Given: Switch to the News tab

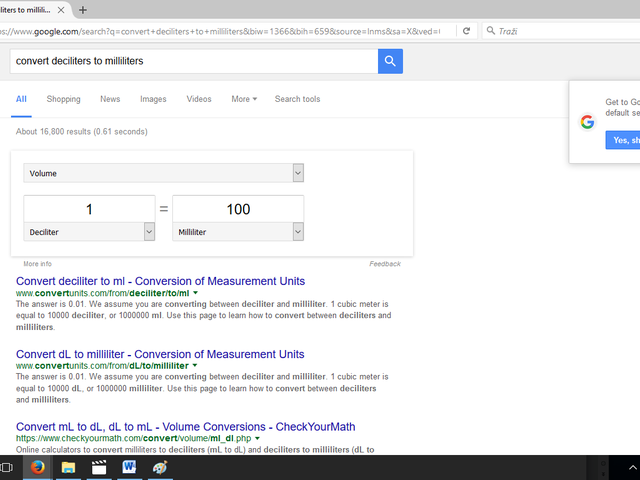Looking at the screenshot, I should 110,99.
